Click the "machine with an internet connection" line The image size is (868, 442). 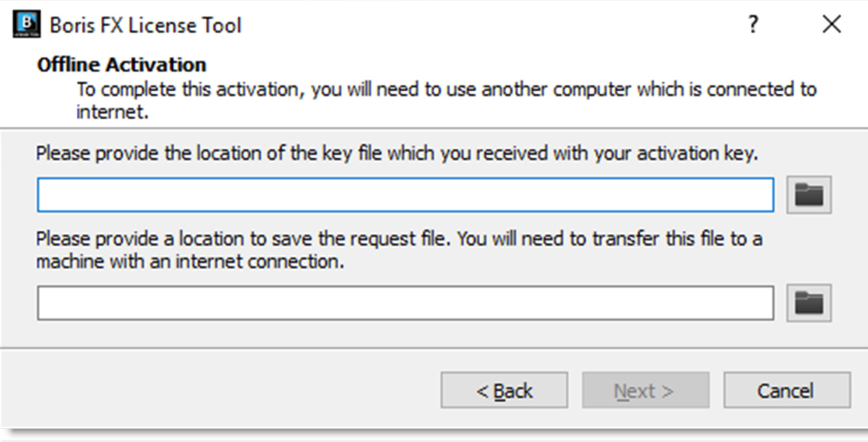point(190,261)
